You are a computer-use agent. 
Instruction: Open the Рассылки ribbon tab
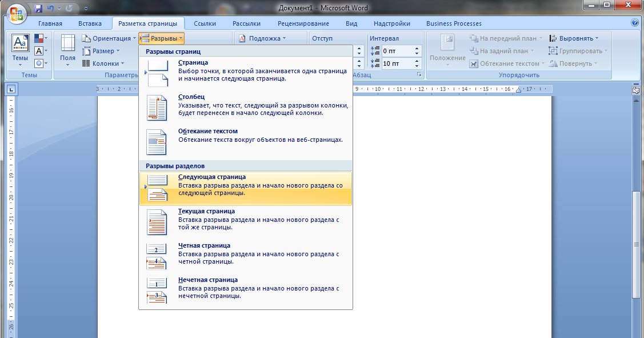point(246,23)
